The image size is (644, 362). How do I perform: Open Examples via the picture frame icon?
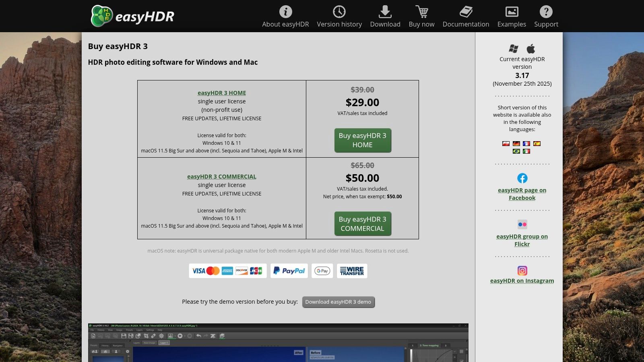coord(511,11)
